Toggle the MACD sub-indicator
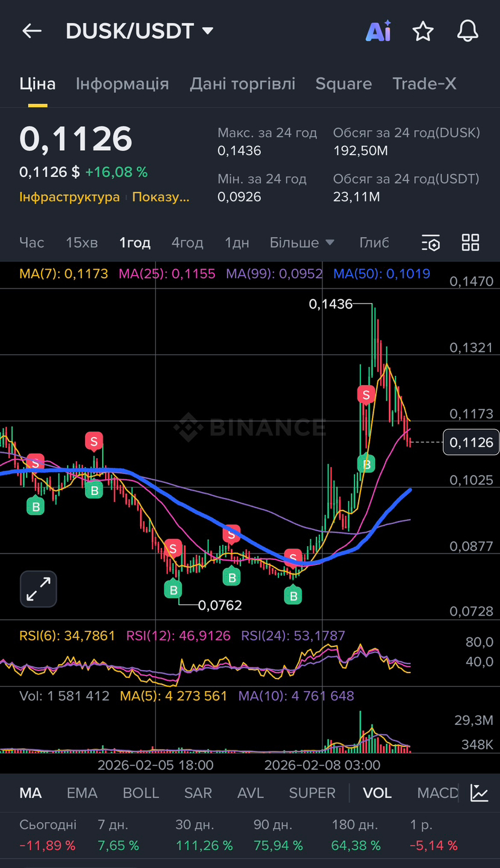Image resolution: width=500 pixels, height=868 pixels. click(x=438, y=793)
